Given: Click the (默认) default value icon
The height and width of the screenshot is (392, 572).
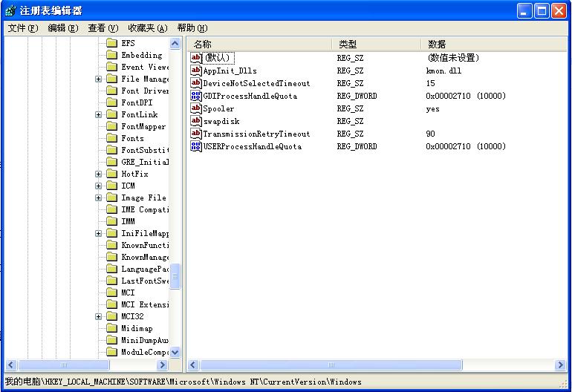Looking at the screenshot, I should pos(196,58).
